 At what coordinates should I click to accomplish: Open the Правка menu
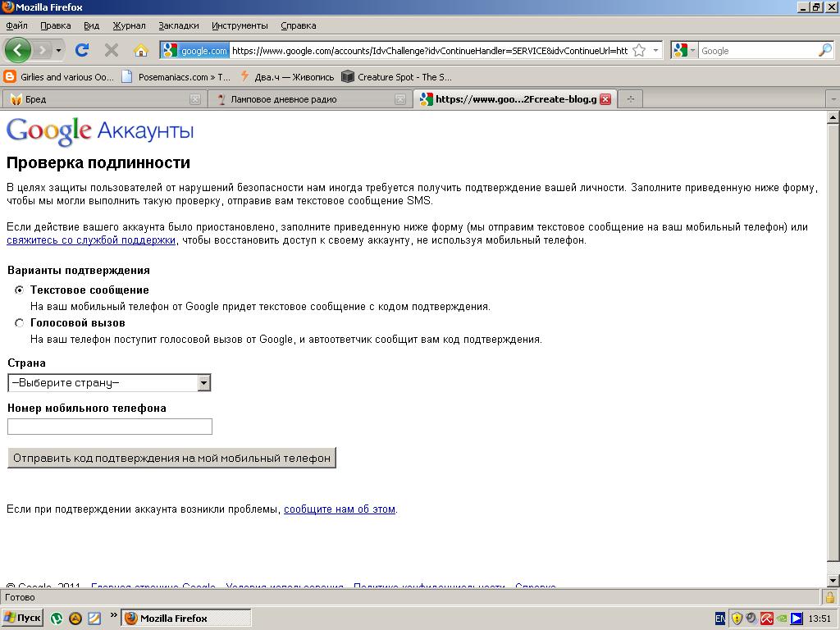click(x=55, y=25)
